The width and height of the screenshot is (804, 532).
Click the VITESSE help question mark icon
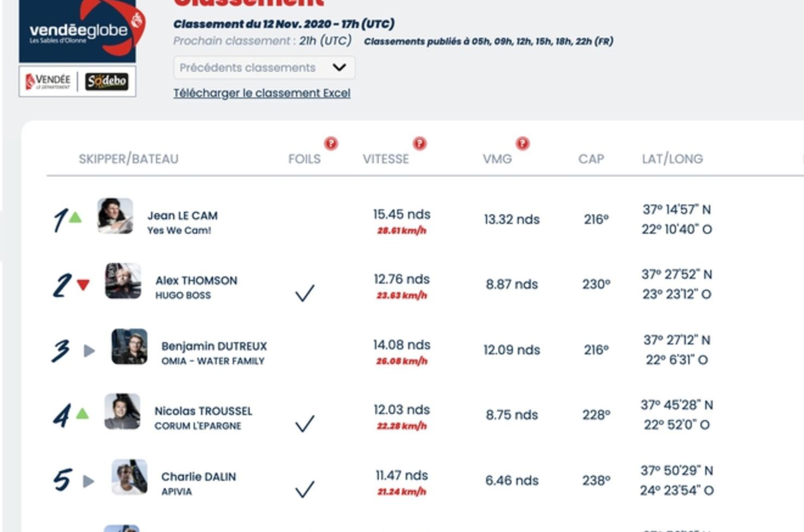point(419,143)
